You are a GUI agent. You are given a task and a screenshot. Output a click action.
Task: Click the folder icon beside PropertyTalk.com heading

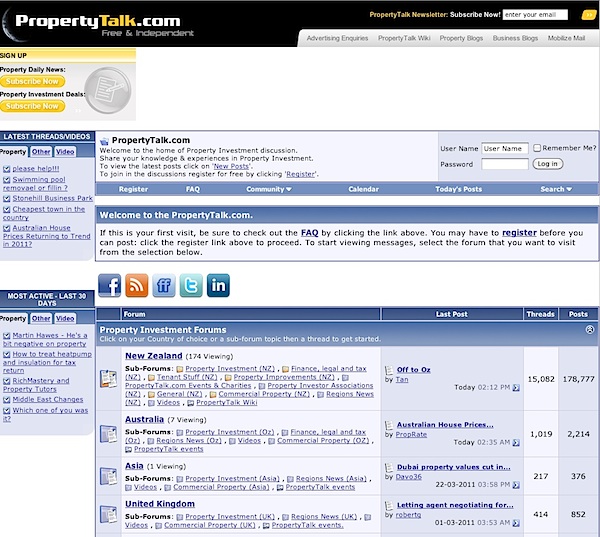coord(104,141)
